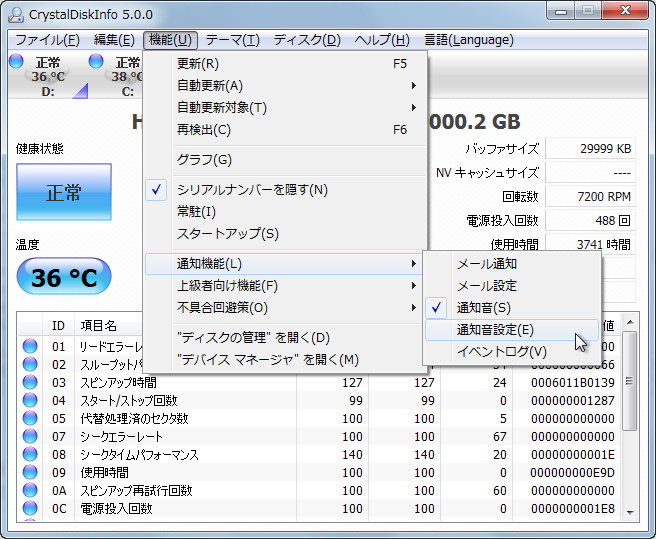Click the CrystalDiskInfo title bar app icon

(16, 15)
